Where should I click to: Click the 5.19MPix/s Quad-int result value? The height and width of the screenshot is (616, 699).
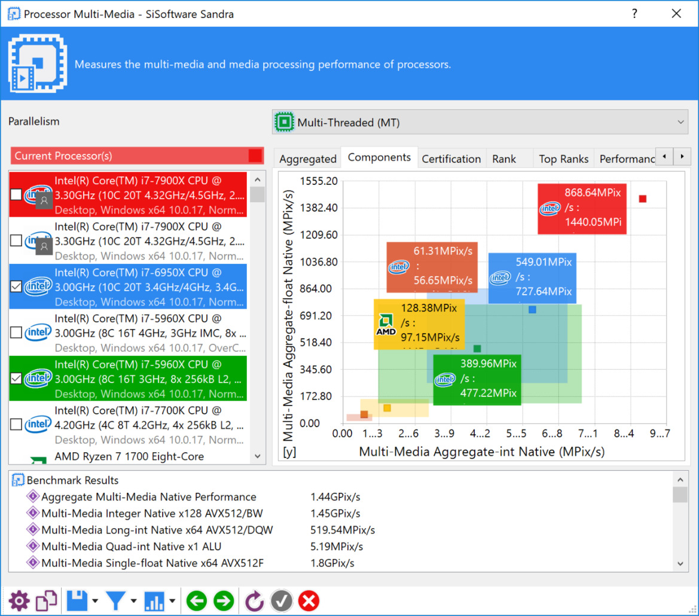(x=337, y=547)
